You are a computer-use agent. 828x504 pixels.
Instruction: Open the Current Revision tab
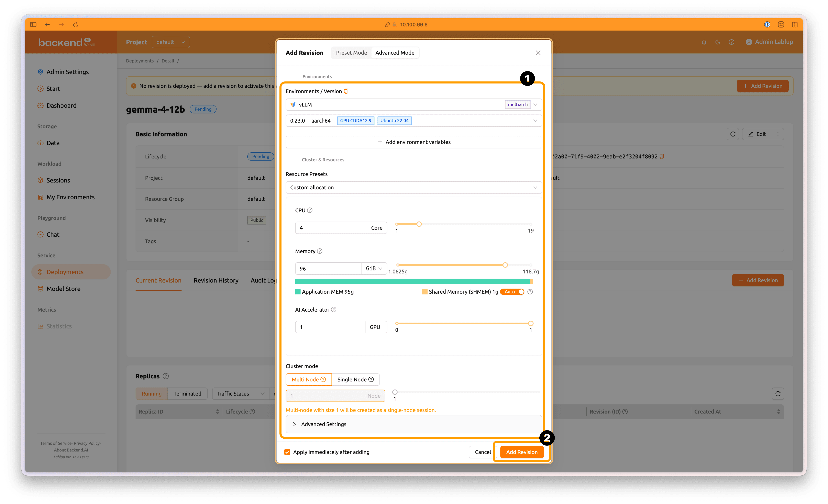(x=158, y=280)
